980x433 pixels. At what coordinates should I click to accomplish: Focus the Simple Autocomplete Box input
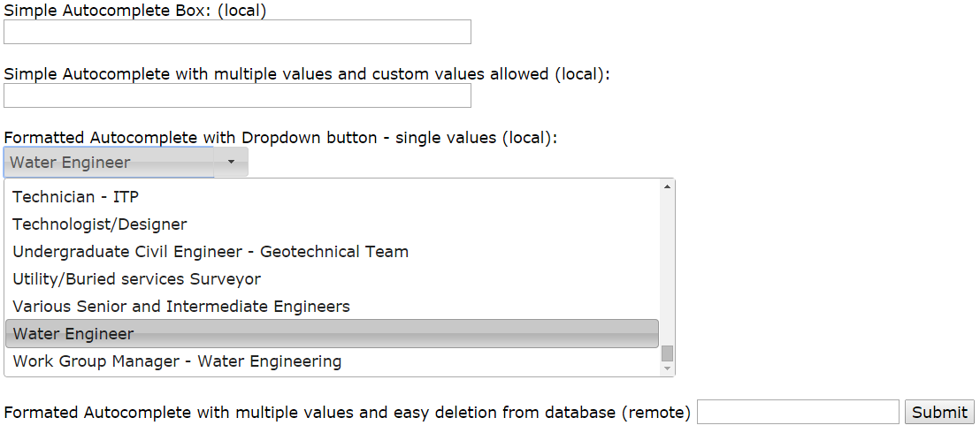coord(237,32)
